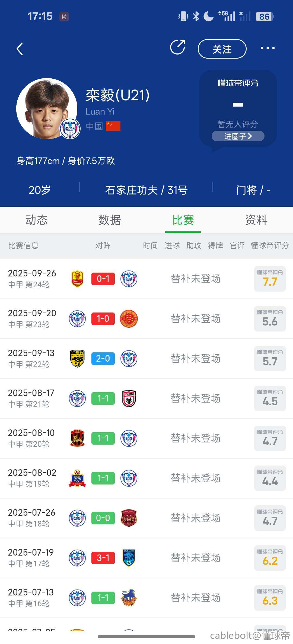Tap the 7.7 rating badge
Image resolution: width=293 pixels, height=644 pixels.
click(270, 279)
